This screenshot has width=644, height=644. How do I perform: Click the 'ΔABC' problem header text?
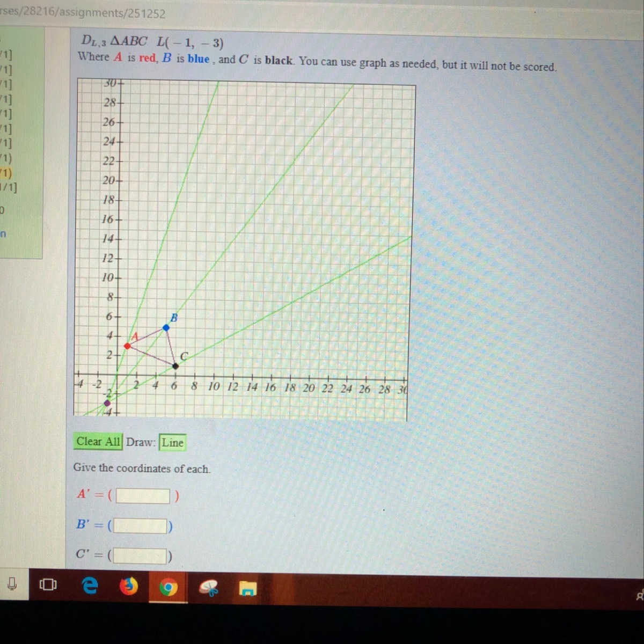128,41
